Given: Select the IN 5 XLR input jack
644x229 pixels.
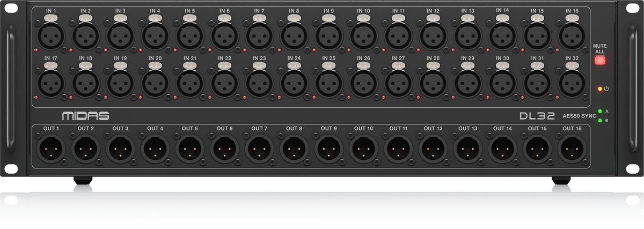Looking at the screenshot, I should click(190, 35).
